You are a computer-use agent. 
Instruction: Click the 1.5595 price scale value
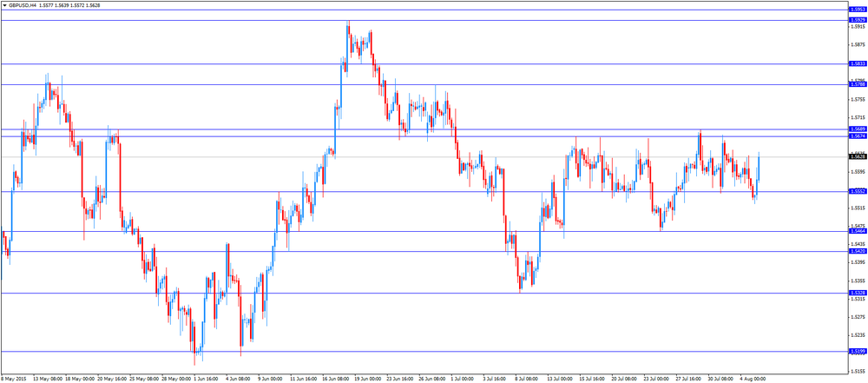click(x=857, y=172)
